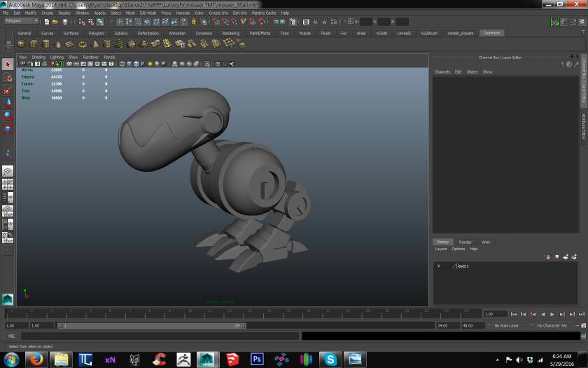Toggle Make live surface button

coord(261,22)
